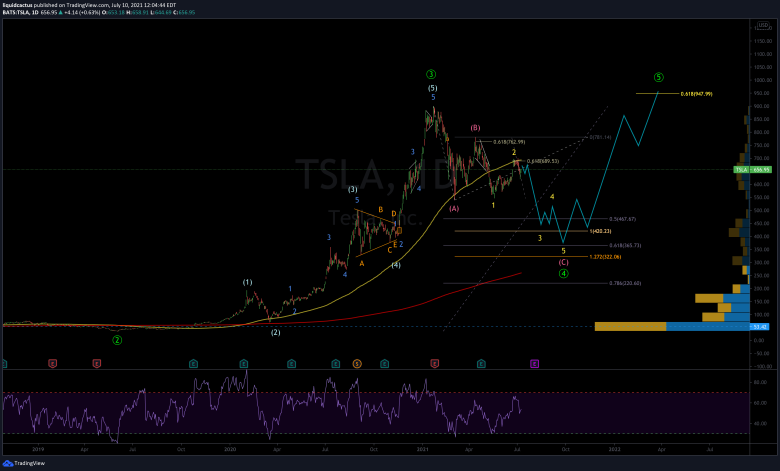Viewport: 780px width, 471px height.
Task: Click the USD currency button on price axis
Action: coord(763,25)
